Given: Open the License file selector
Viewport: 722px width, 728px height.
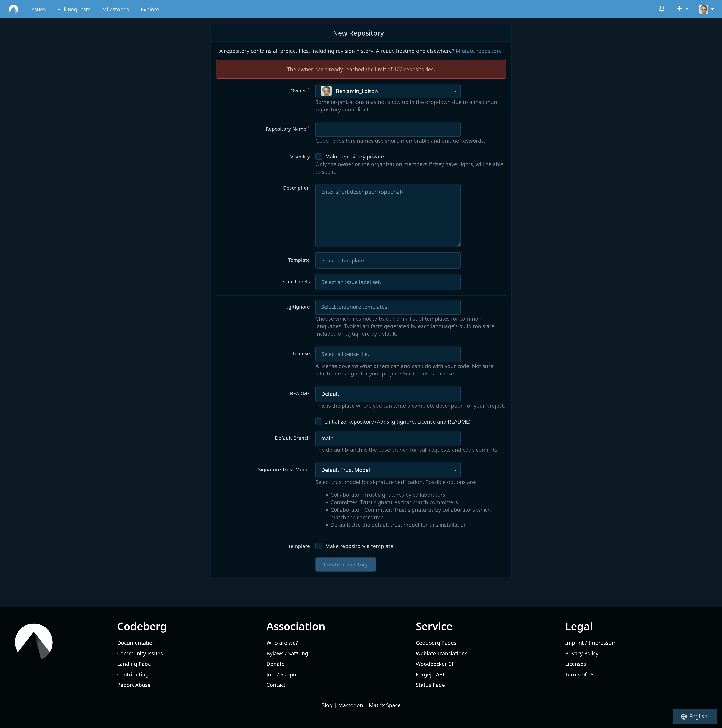Looking at the screenshot, I should coord(388,354).
